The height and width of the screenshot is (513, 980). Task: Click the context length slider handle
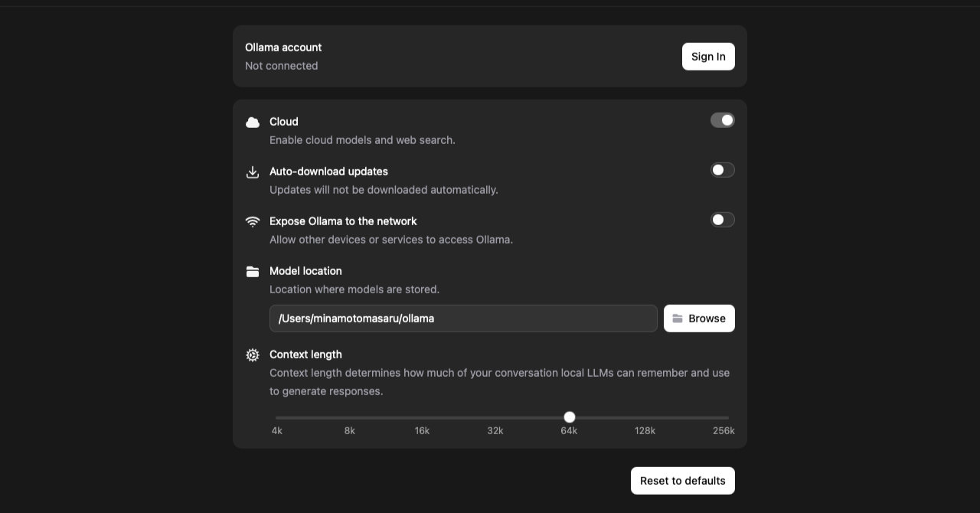point(570,417)
